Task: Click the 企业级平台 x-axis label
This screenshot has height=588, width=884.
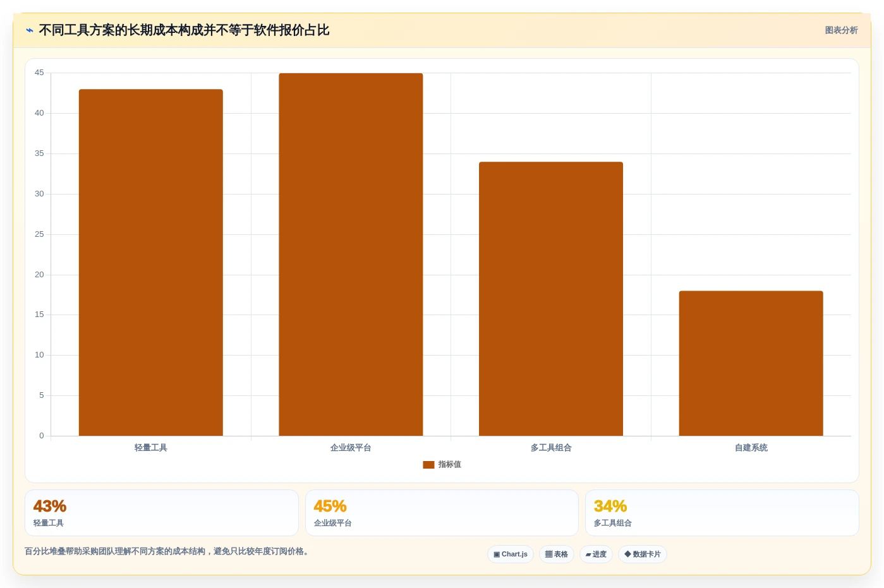Action: click(x=351, y=448)
